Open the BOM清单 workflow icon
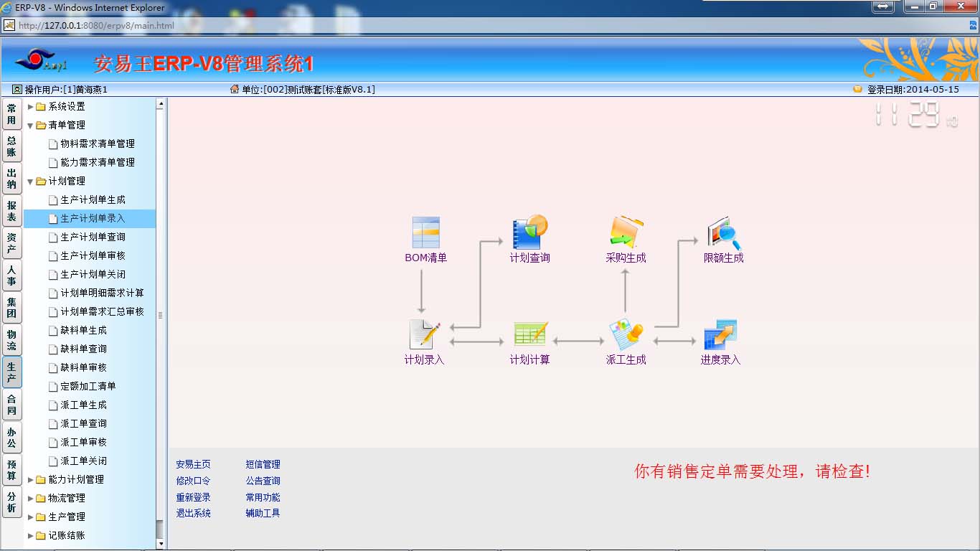The image size is (980, 551). coord(425,233)
